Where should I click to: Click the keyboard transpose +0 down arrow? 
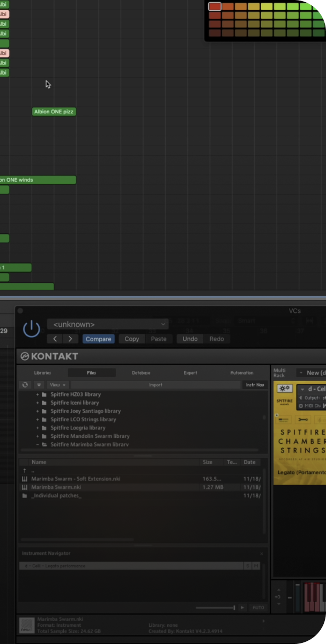tap(278, 604)
